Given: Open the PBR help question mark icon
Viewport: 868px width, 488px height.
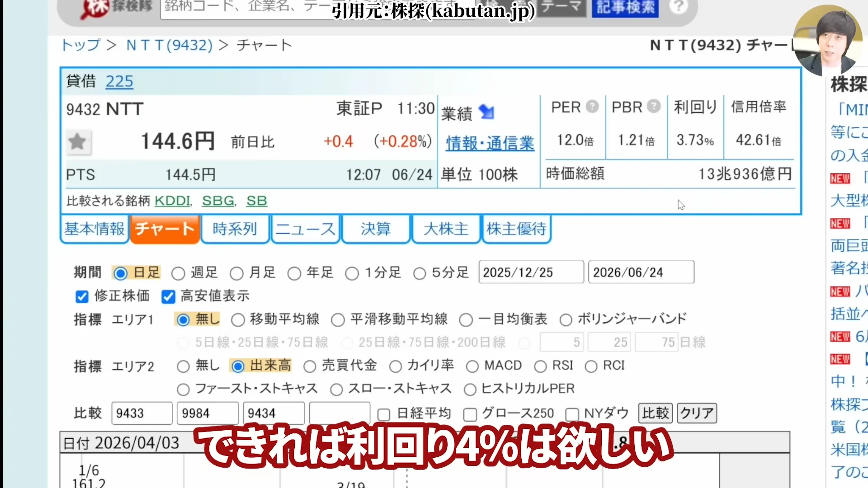Looking at the screenshot, I should [654, 106].
